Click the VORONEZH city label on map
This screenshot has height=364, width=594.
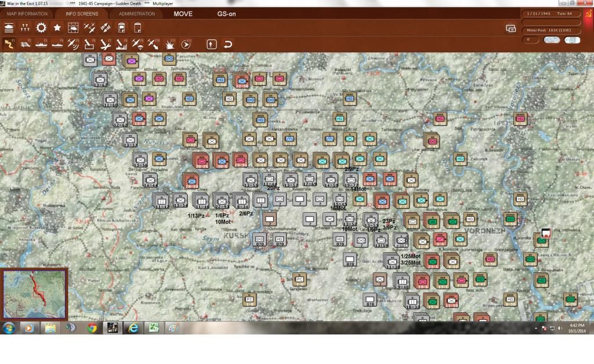[485, 231]
